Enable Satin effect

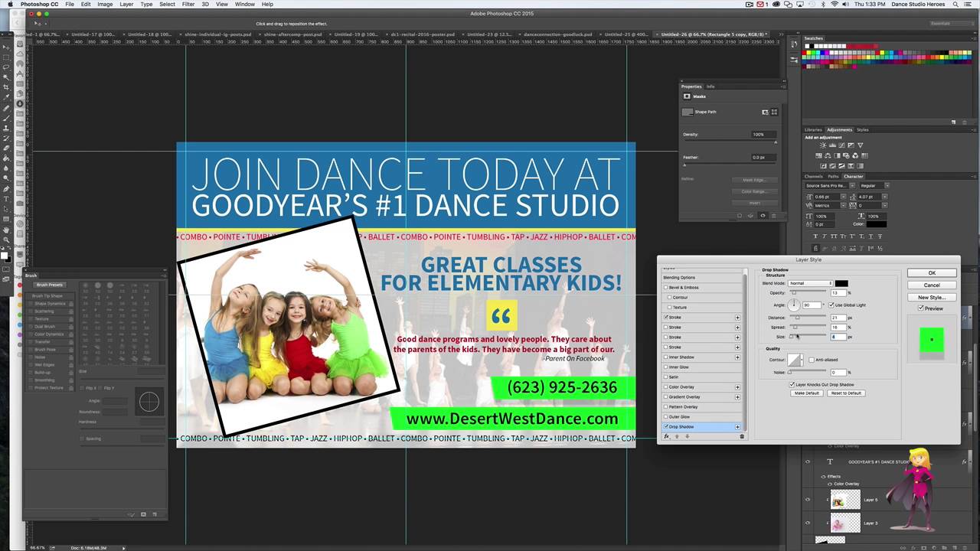click(x=665, y=377)
